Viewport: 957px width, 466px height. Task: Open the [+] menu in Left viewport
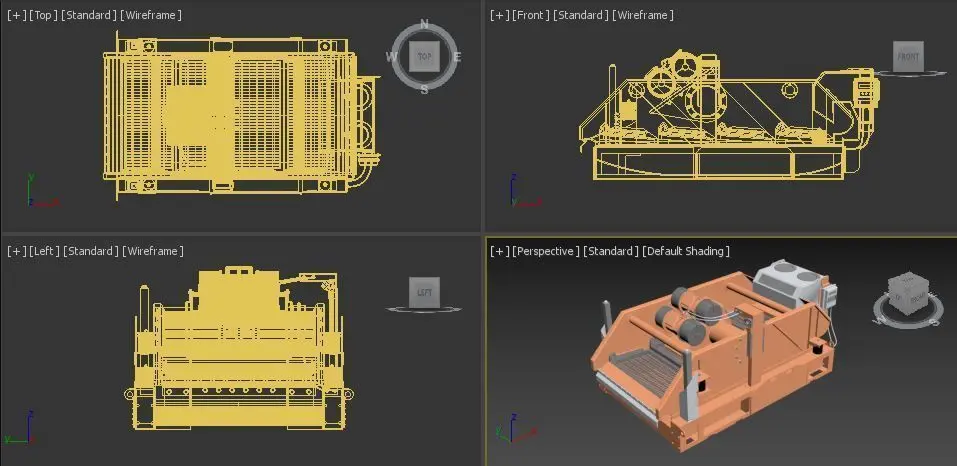point(16,251)
